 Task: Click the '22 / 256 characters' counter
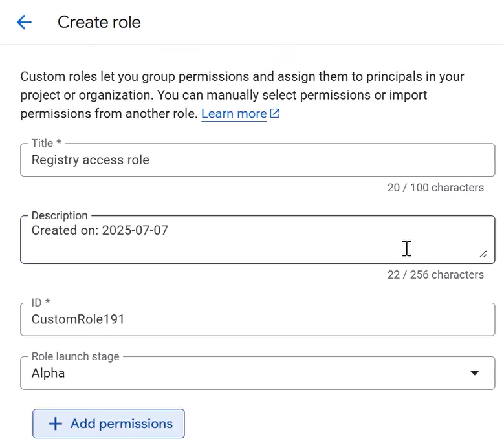coord(435,275)
